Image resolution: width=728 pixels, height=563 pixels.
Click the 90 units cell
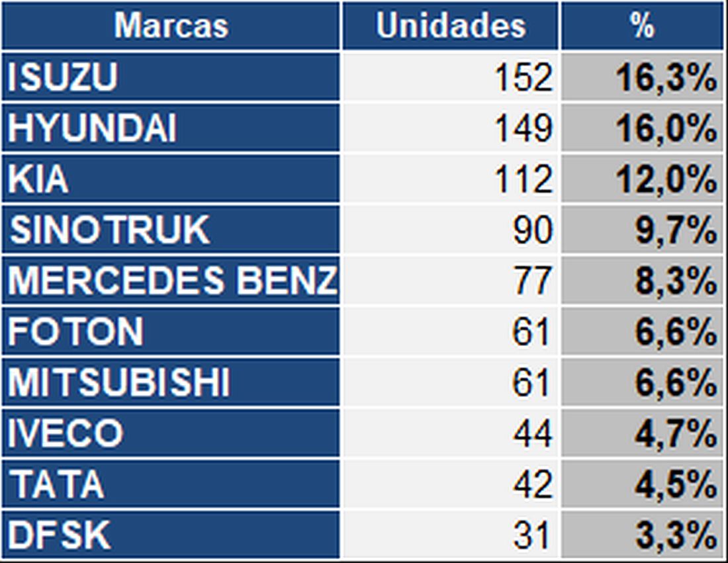[x=451, y=230]
